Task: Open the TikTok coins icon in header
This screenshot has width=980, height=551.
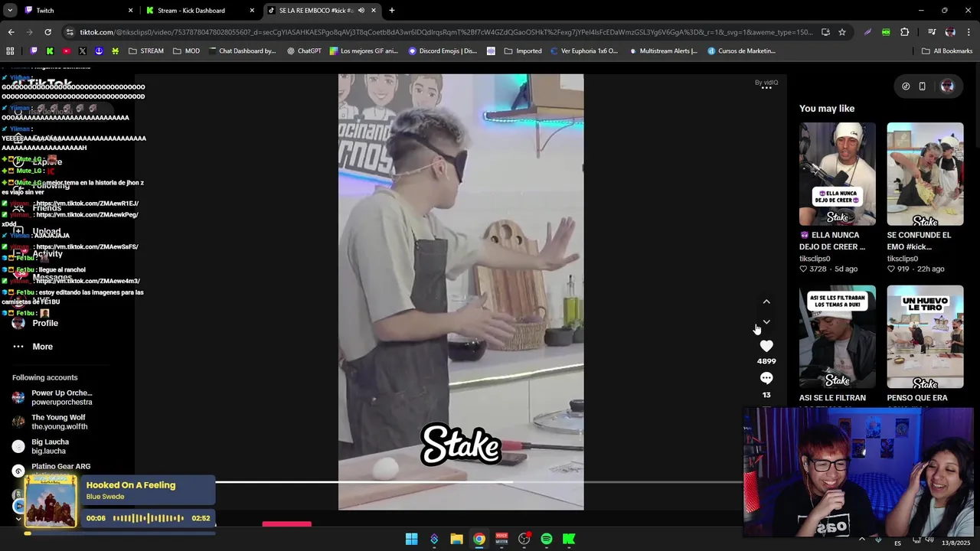Action: 906,86
